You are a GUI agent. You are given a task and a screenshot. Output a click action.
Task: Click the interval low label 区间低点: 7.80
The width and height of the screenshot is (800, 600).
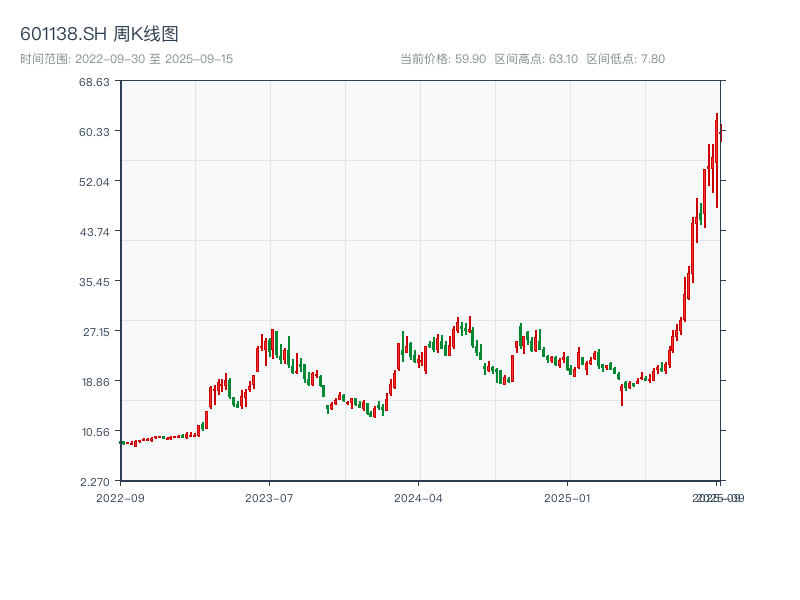626,59
